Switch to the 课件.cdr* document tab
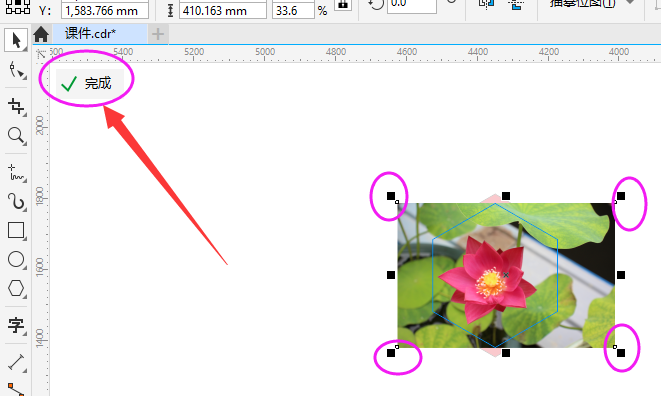The height and width of the screenshot is (396, 661). coord(99,34)
